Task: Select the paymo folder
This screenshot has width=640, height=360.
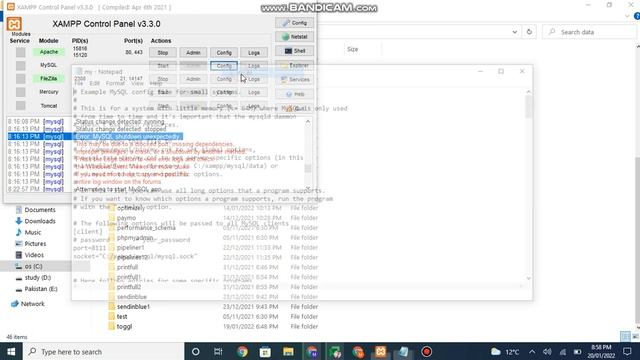Action: point(126,218)
